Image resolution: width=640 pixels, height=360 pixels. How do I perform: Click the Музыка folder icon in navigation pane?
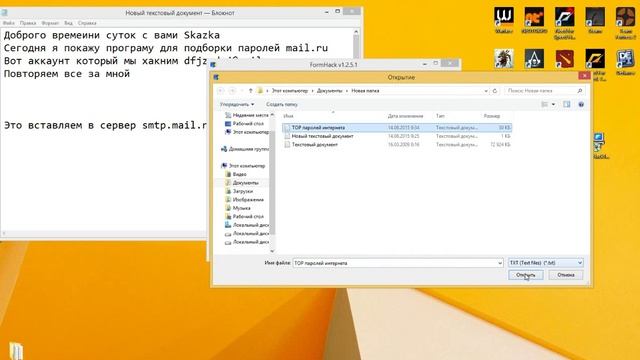[x=228, y=208]
